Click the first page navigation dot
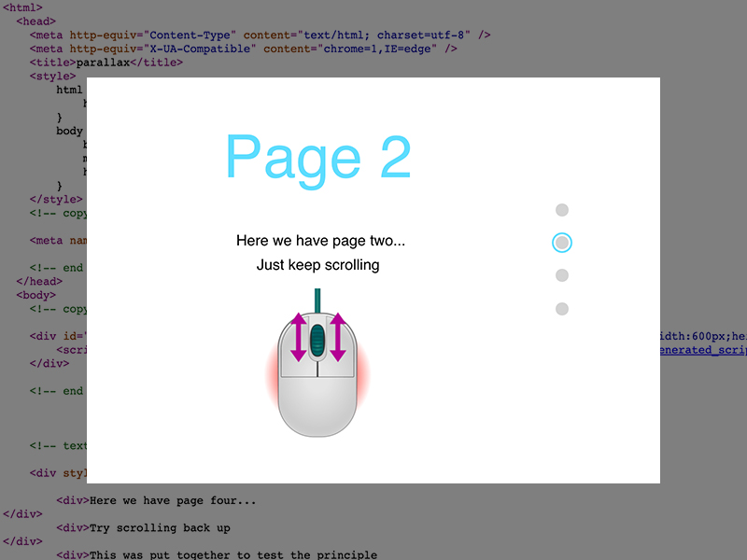The image size is (747, 560). tap(561, 210)
